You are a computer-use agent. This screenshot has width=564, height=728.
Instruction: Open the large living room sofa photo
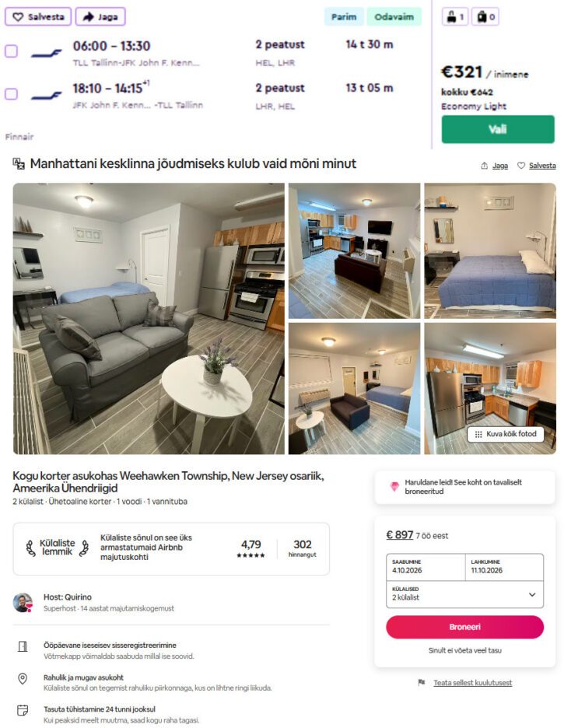[149, 319]
